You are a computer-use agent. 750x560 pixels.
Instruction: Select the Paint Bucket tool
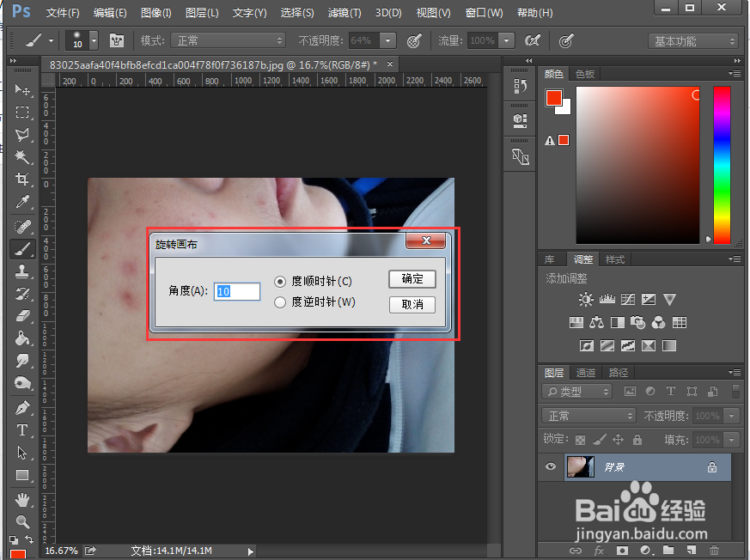(22, 338)
